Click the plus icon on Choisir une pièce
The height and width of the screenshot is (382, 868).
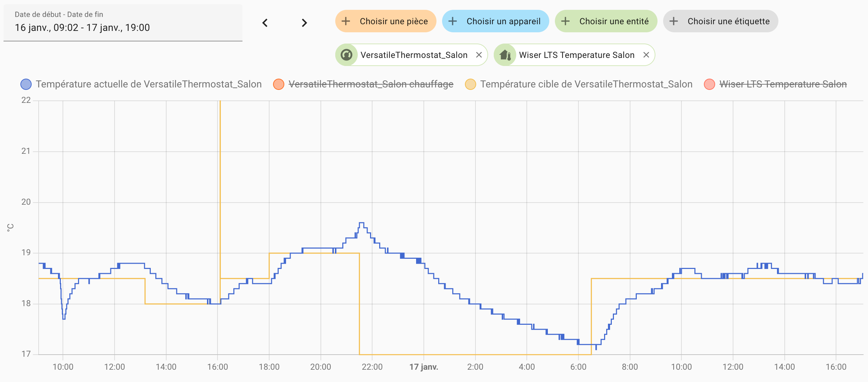[x=346, y=21]
